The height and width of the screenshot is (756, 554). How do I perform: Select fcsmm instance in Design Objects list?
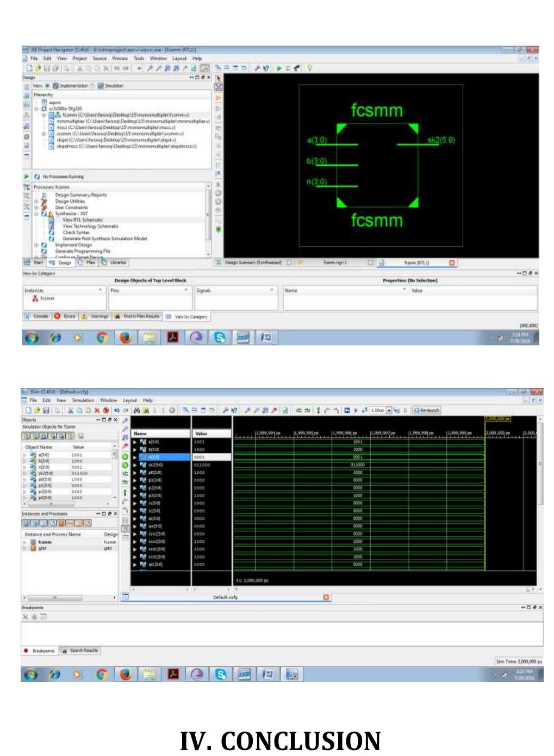44,299
